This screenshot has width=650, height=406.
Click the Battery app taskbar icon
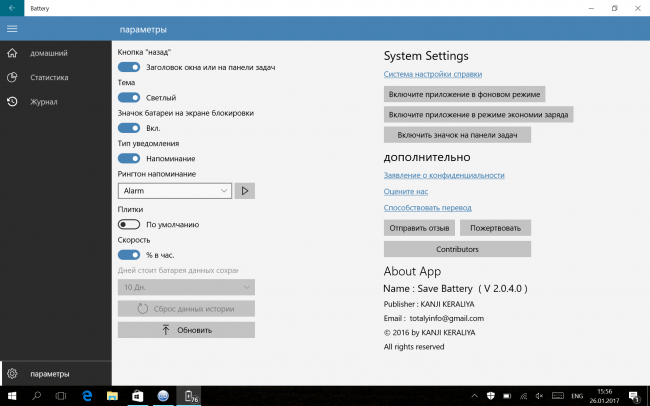pyautogui.click(x=189, y=396)
